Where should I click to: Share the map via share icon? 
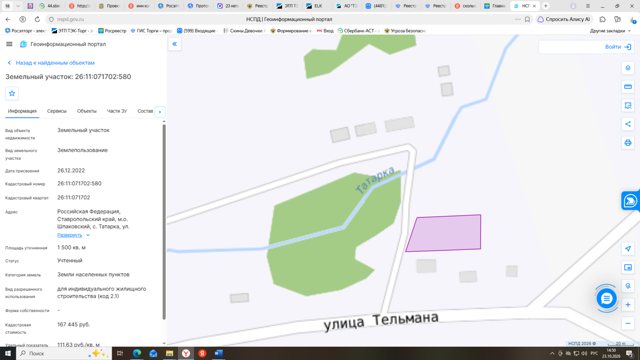pos(628,124)
